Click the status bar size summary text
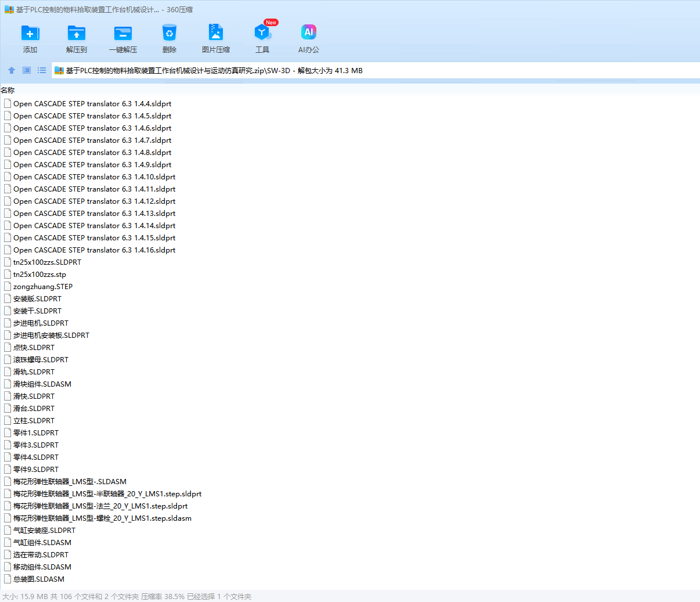The height and width of the screenshot is (602, 700). pos(127,596)
